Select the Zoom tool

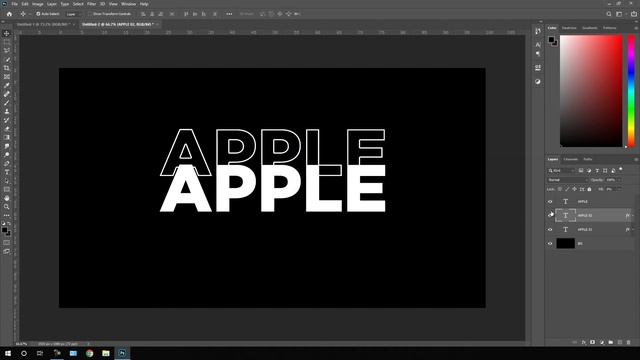point(7,207)
